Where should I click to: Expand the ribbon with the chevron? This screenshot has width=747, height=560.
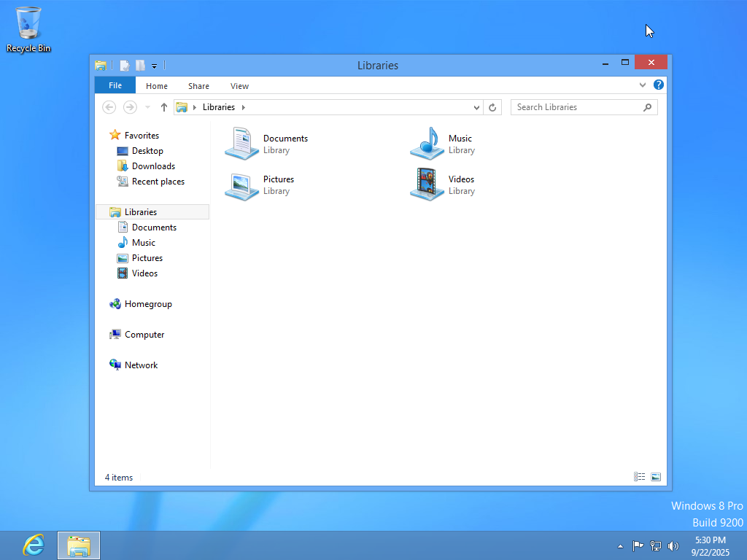pyautogui.click(x=643, y=85)
